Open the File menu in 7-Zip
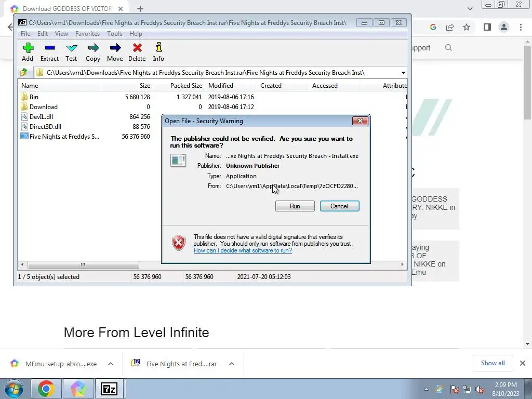 pos(25,34)
